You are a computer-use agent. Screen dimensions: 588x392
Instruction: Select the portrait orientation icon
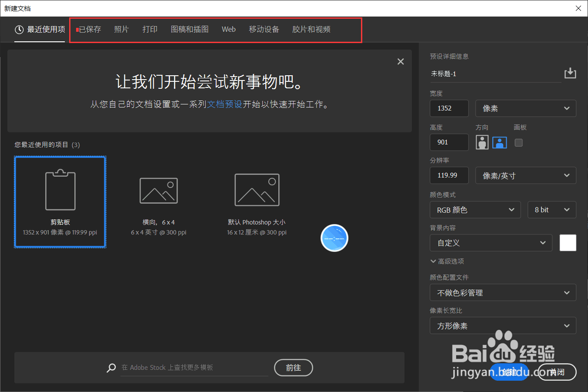482,142
